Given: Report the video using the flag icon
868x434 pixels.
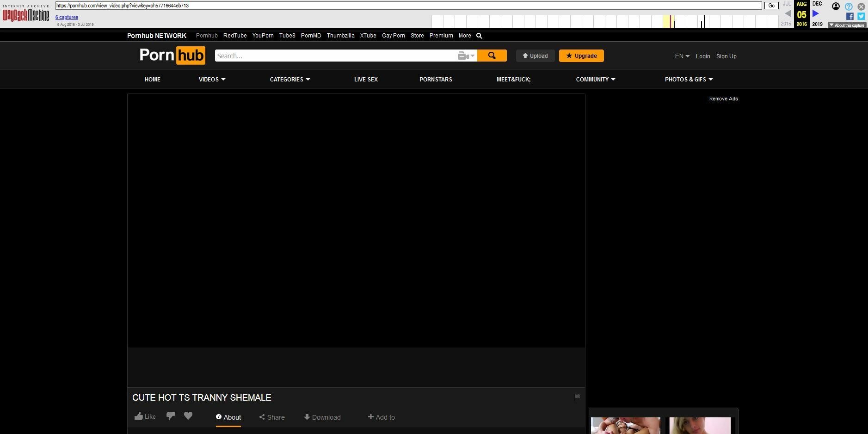Looking at the screenshot, I should [x=577, y=397].
